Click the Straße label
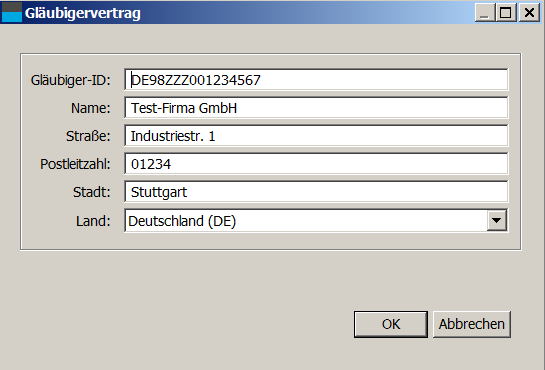The height and width of the screenshot is (370, 545). tap(88, 136)
